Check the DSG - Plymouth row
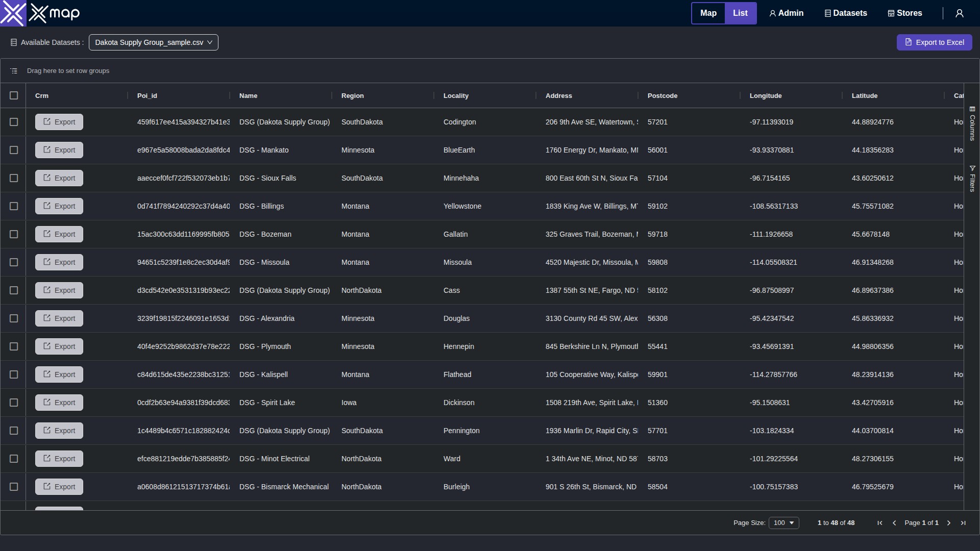The height and width of the screenshot is (551, 980). pyautogui.click(x=14, y=346)
